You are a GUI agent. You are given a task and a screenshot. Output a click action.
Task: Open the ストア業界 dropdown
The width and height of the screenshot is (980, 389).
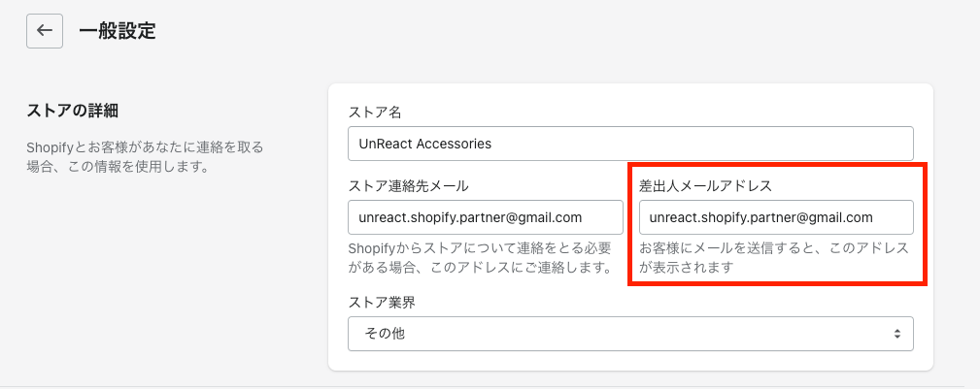[x=629, y=334]
